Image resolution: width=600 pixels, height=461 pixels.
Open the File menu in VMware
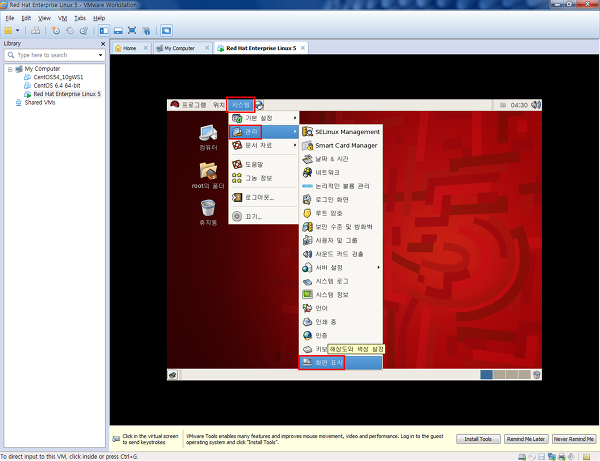click(x=10, y=18)
